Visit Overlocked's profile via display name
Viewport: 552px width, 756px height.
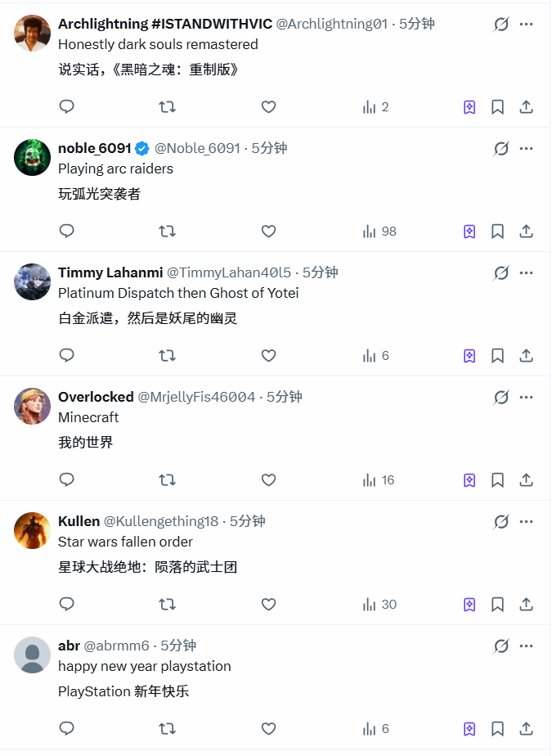point(96,397)
